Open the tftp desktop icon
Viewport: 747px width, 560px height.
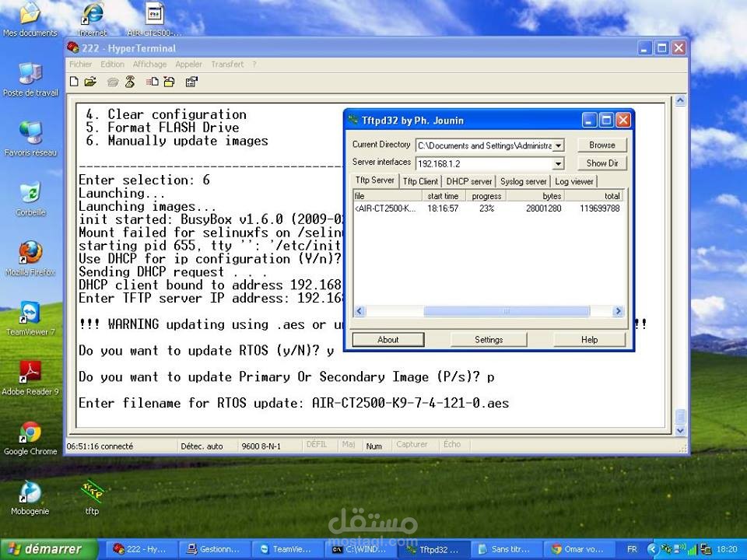pos(92,499)
